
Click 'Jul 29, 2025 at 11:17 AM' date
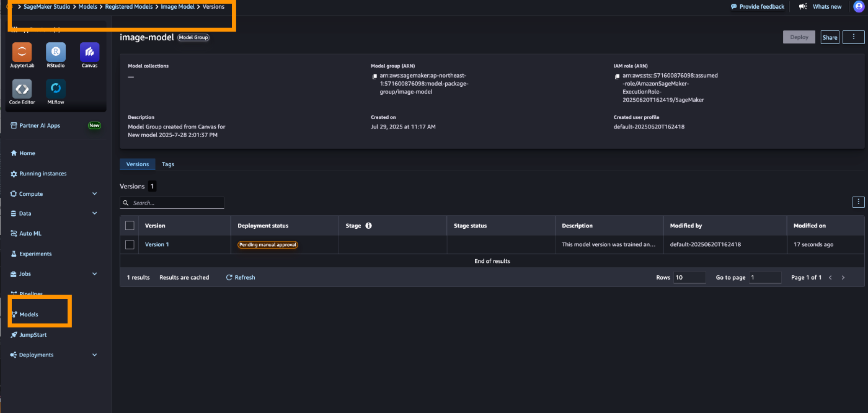[x=403, y=127]
